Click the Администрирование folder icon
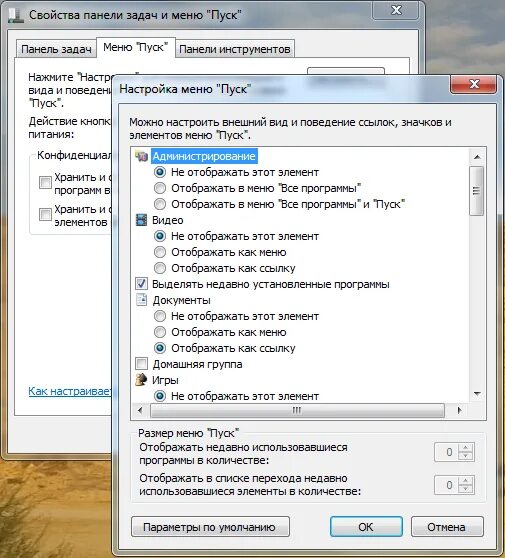The image size is (505, 558). coord(141,156)
